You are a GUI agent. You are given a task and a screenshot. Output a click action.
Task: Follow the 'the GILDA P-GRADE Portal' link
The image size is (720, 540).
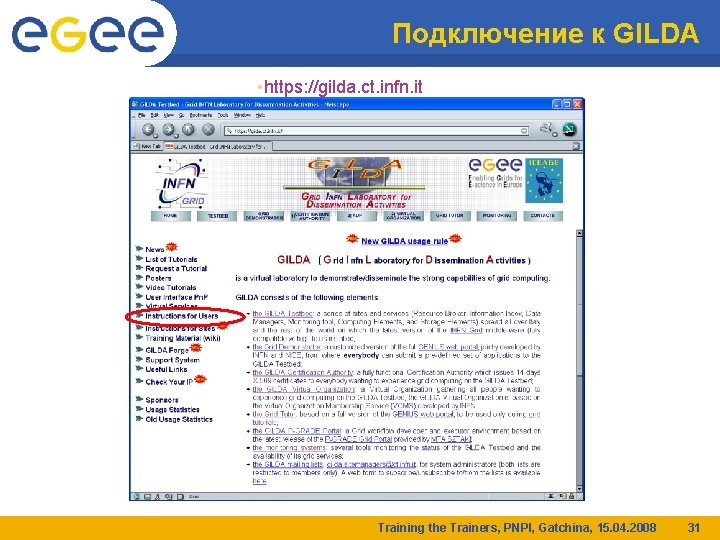coord(297,431)
